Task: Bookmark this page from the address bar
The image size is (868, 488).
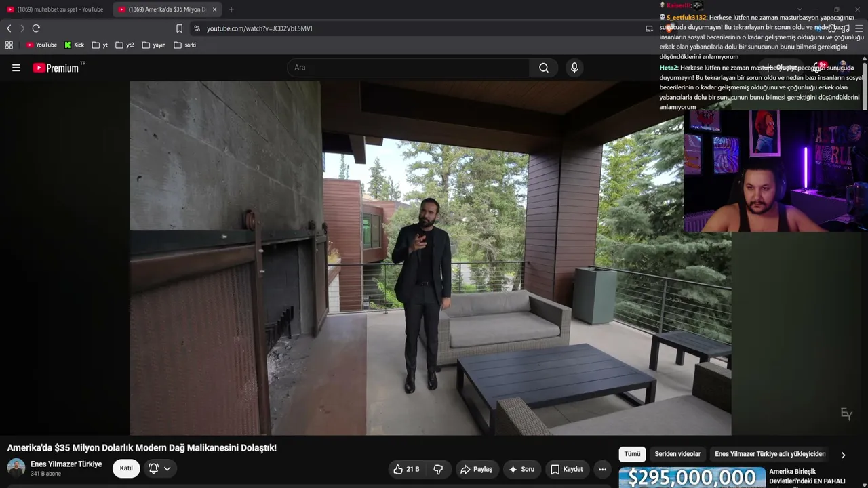Action: 179,28
